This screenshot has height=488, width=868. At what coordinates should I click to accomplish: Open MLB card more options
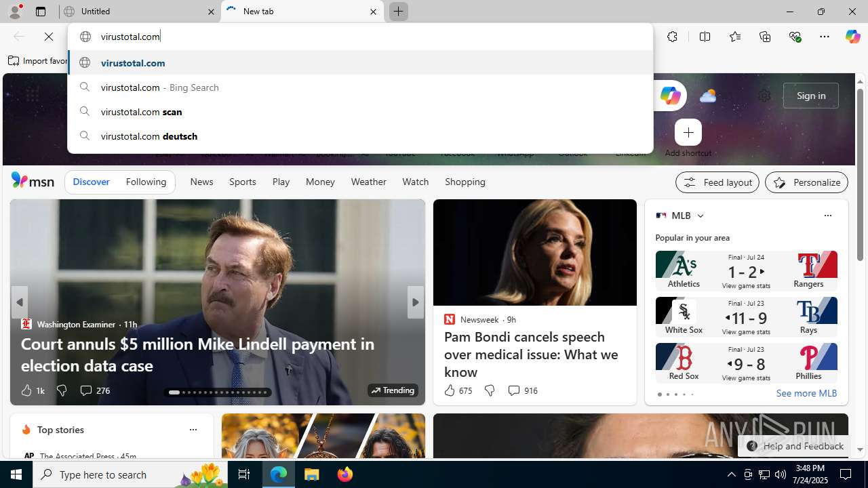(827, 216)
